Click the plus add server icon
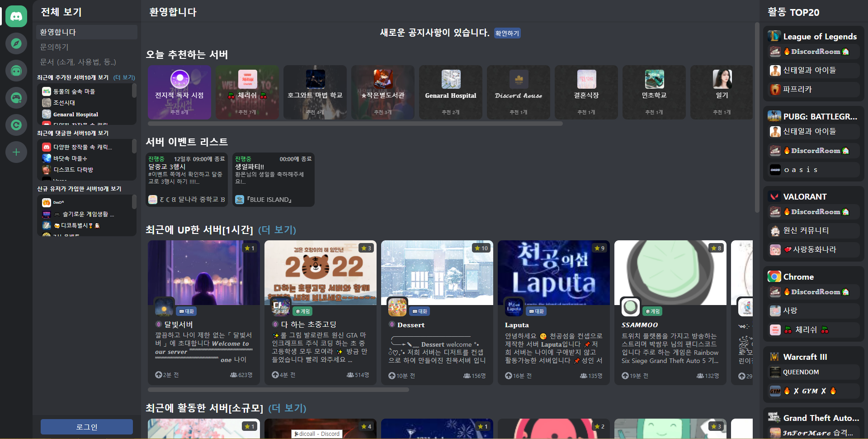 [16, 152]
